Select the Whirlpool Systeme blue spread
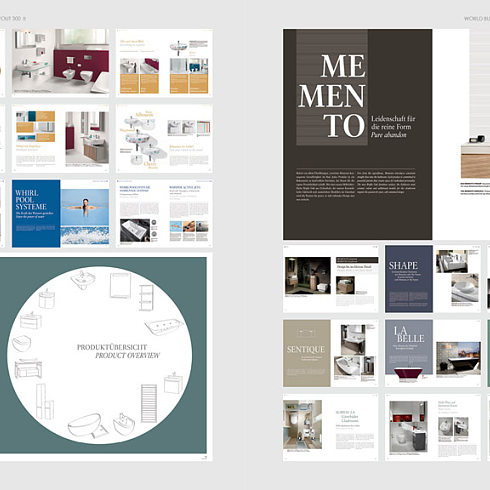 coord(60,213)
